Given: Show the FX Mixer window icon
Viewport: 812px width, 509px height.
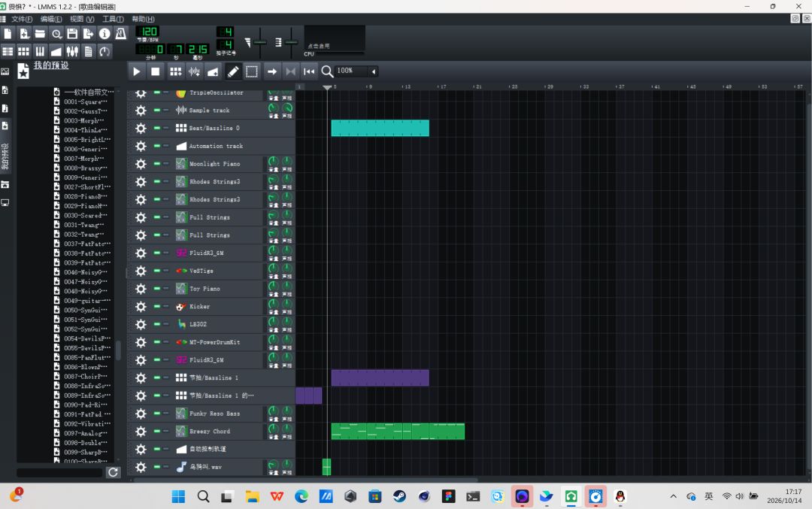Looking at the screenshot, I should click(72, 51).
